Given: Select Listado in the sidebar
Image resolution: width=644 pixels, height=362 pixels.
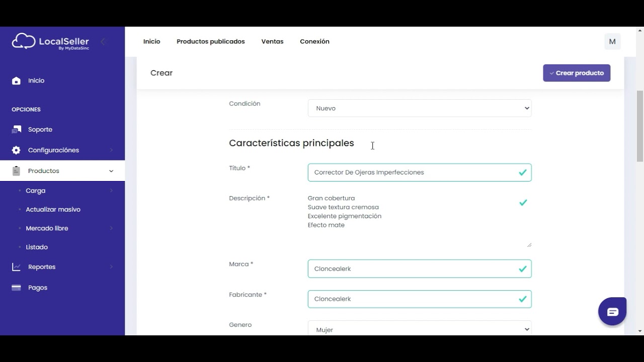Looking at the screenshot, I should pos(37,247).
